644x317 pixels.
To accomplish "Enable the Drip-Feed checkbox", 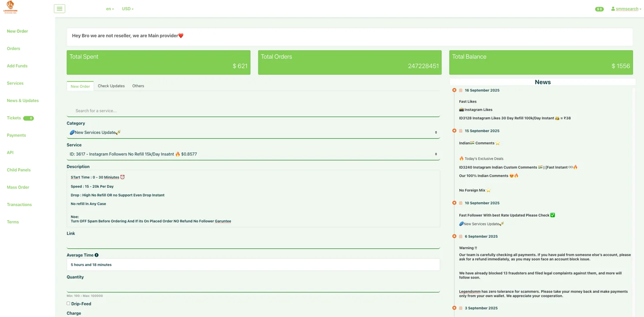I will 69,303.
